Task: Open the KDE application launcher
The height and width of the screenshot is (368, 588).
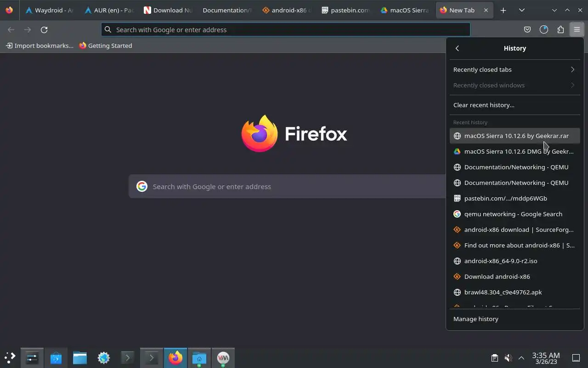Action: coord(10,358)
